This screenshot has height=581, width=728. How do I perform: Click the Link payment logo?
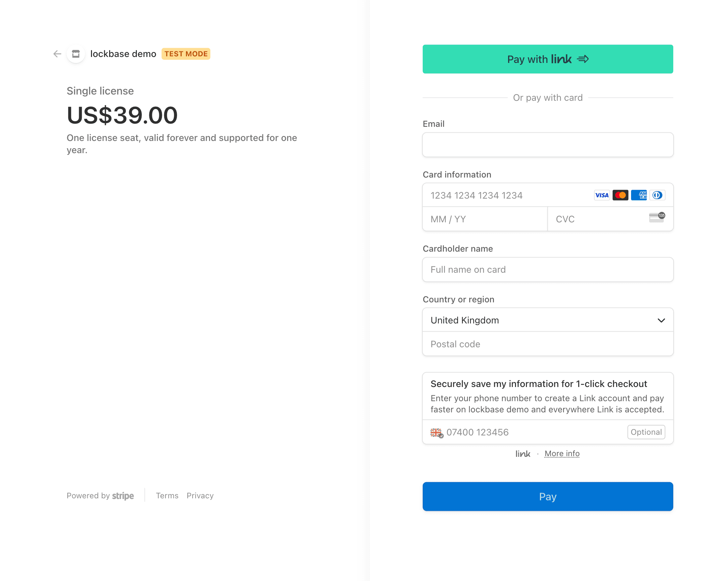523,454
